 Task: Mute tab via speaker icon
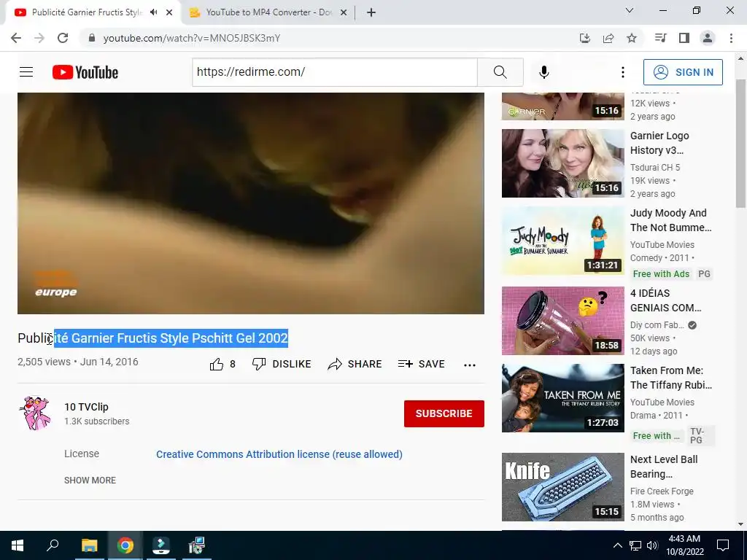(153, 12)
